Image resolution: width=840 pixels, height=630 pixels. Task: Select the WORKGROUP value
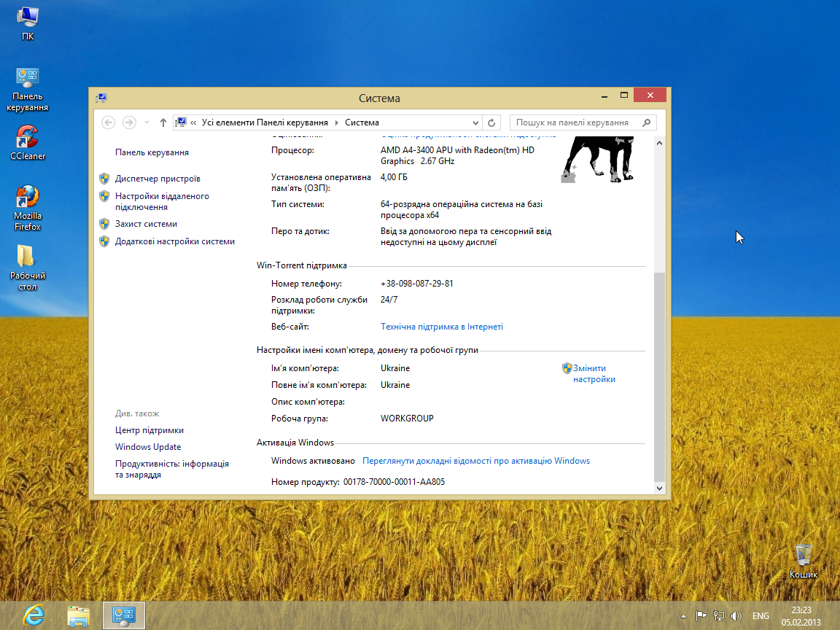[407, 419]
